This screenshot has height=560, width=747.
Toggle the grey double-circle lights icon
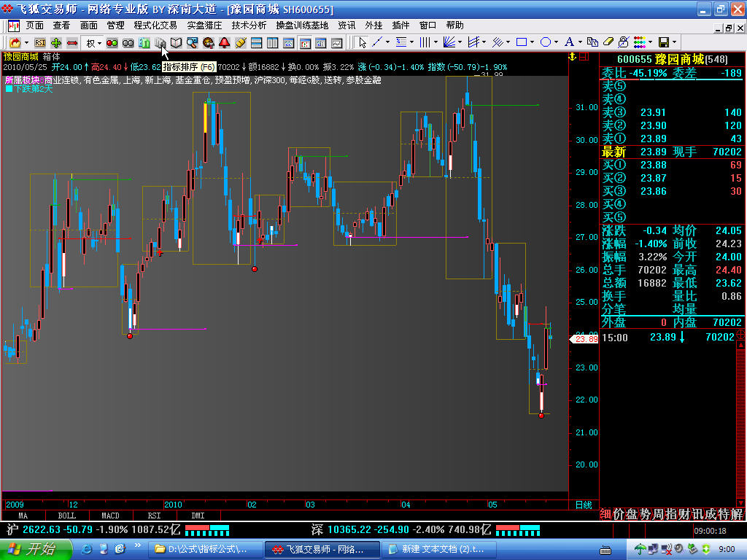click(x=128, y=43)
